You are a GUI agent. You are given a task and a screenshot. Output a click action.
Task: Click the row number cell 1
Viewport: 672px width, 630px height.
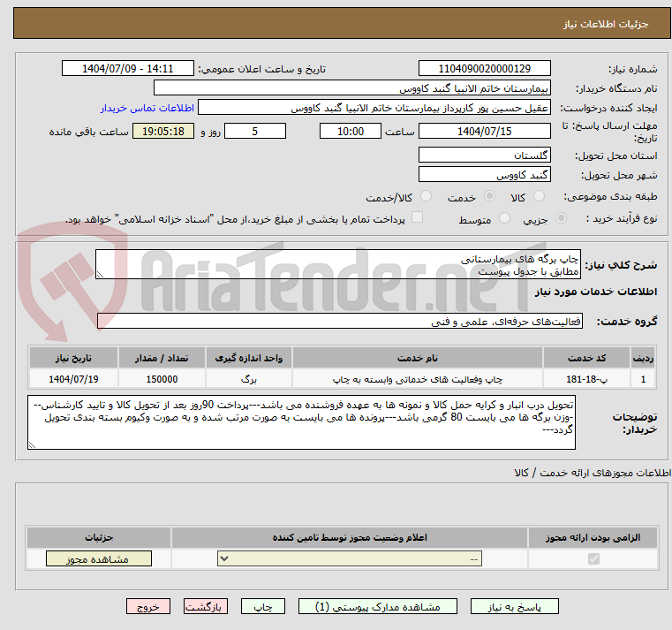(x=643, y=379)
